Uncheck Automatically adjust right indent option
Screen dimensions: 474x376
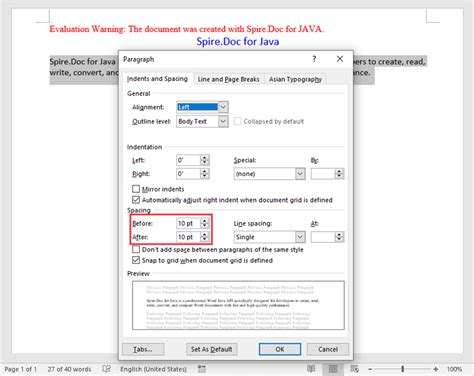pyautogui.click(x=136, y=200)
